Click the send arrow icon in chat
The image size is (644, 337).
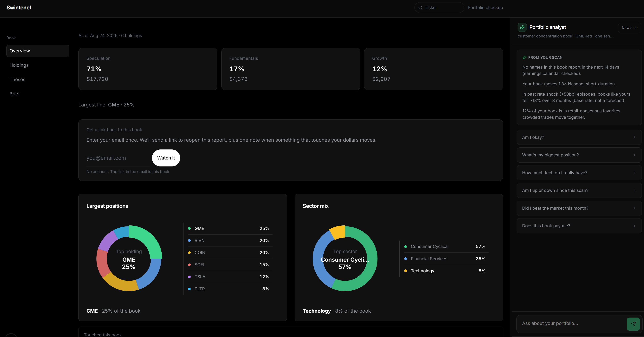click(x=633, y=324)
